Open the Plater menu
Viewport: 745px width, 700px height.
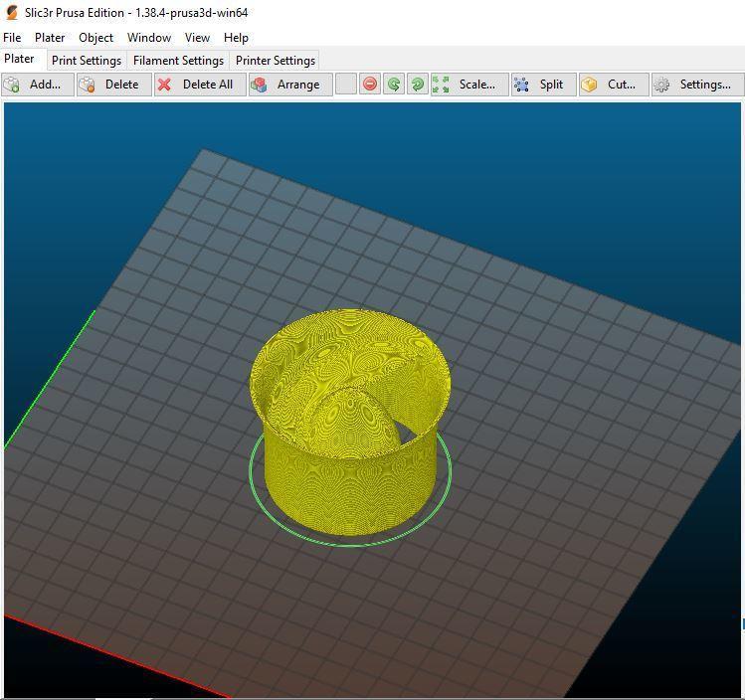point(50,38)
